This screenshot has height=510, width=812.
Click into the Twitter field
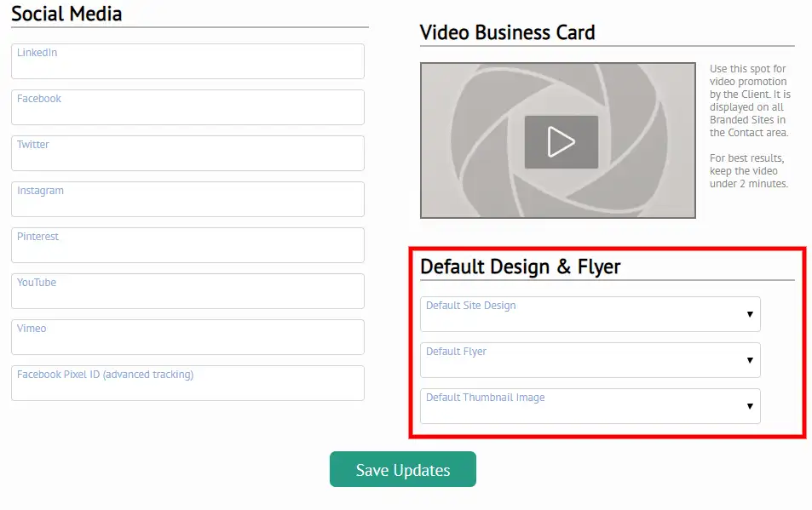pos(187,154)
